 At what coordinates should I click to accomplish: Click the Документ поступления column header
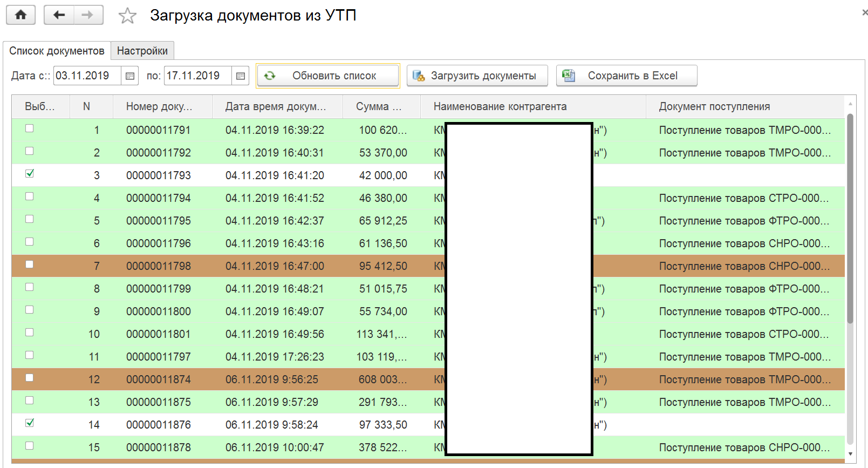pos(714,107)
